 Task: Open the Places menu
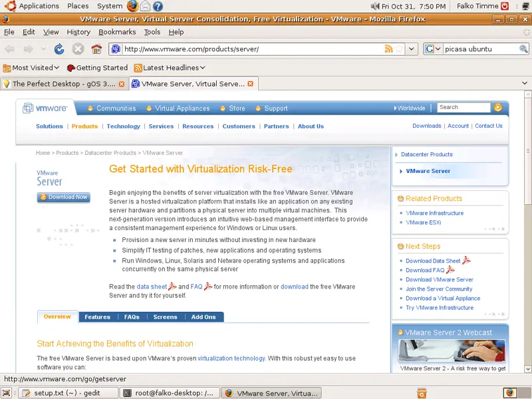click(78, 6)
